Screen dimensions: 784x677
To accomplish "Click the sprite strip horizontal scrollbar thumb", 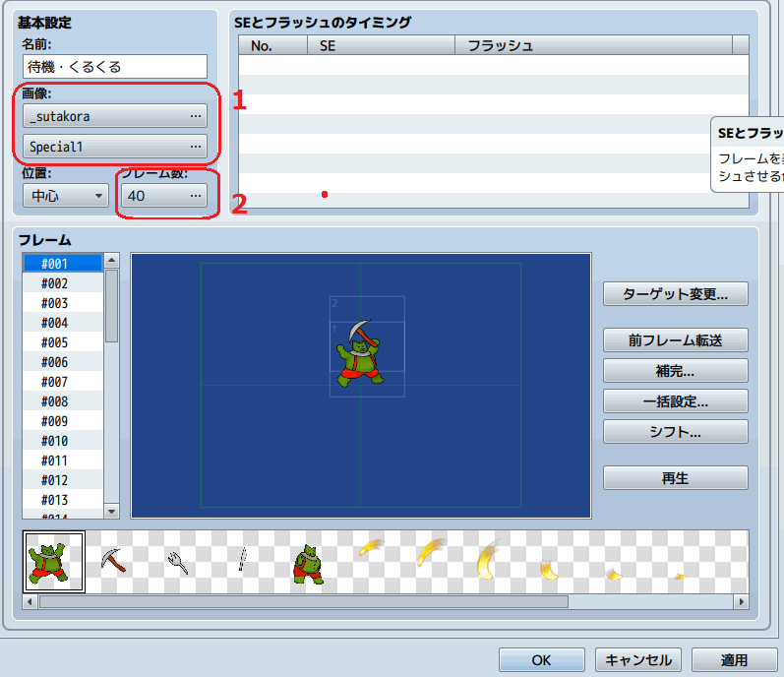I will pyautogui.click(x=304, y=601).
